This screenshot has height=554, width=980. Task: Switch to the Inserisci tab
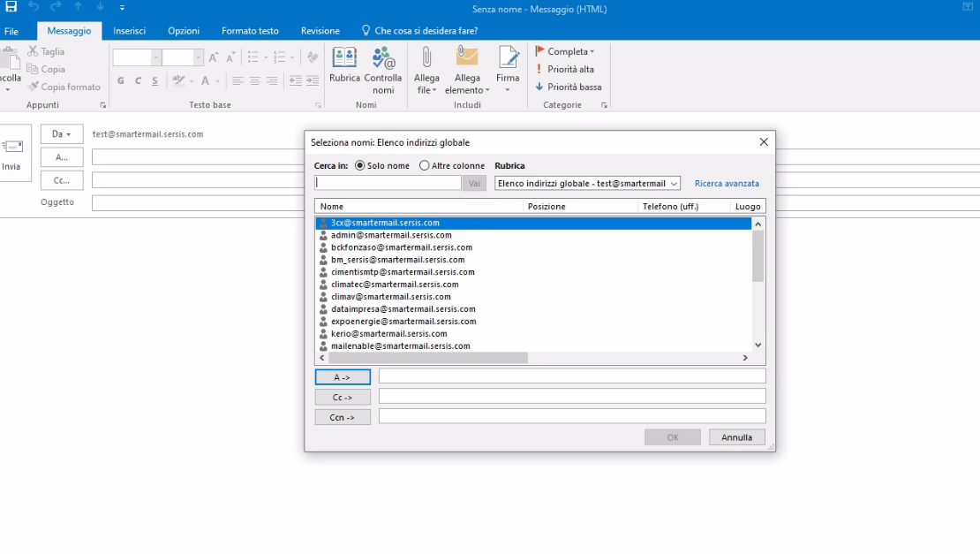[130, 31]
